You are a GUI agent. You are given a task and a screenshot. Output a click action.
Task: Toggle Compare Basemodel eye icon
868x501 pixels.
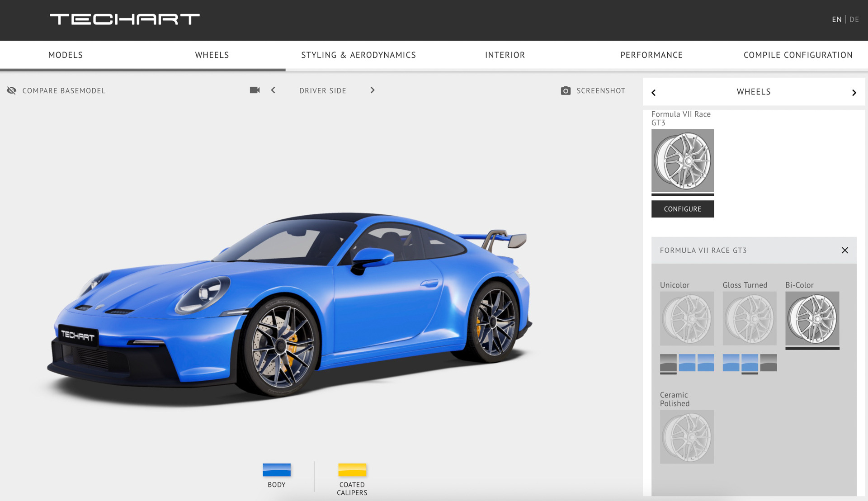point(12,90)
